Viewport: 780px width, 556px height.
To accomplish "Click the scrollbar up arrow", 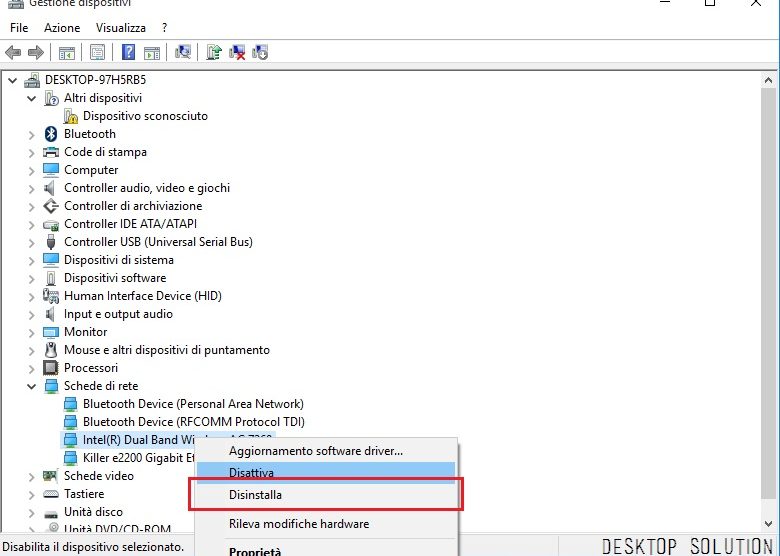I will (768, 80).
